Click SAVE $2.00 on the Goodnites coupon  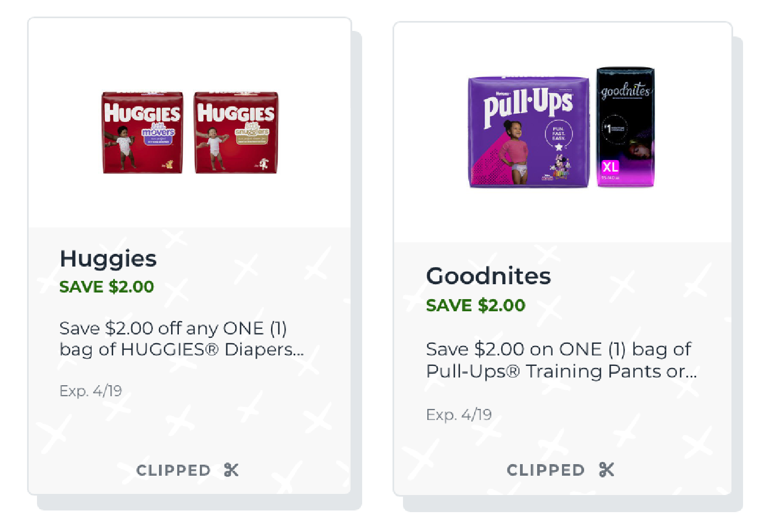tap(475, 305)
